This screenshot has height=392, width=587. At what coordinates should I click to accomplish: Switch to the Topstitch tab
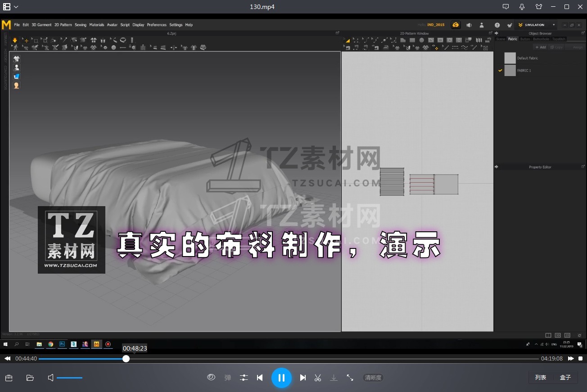(x=559, y=39)
